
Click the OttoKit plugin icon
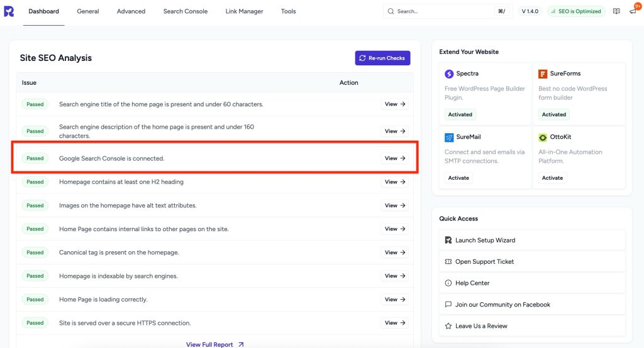543,137
